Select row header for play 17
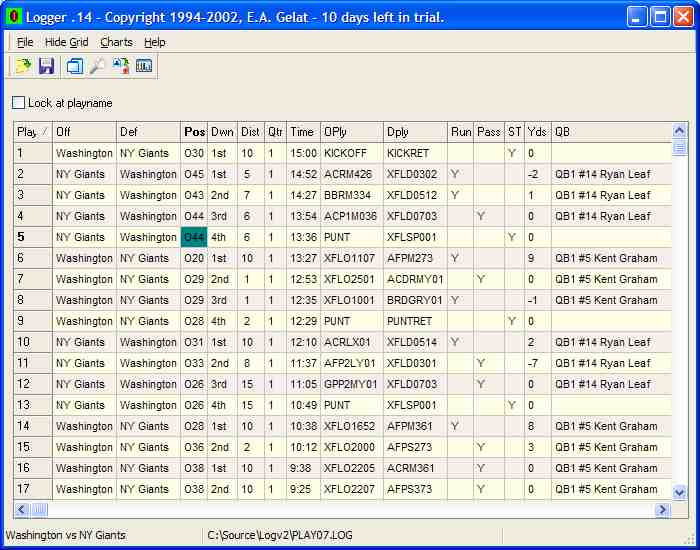The width and height of the screenshot is (700, 550). coord(33,489)
